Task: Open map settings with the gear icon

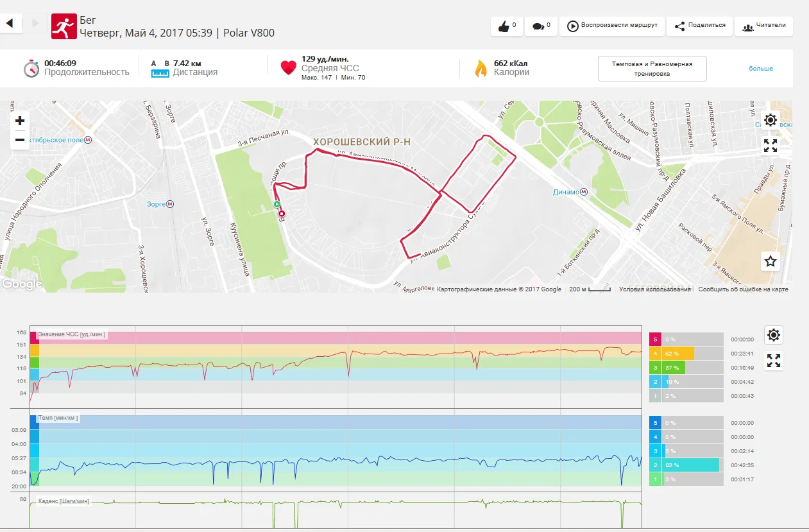Action: point(771,120)
